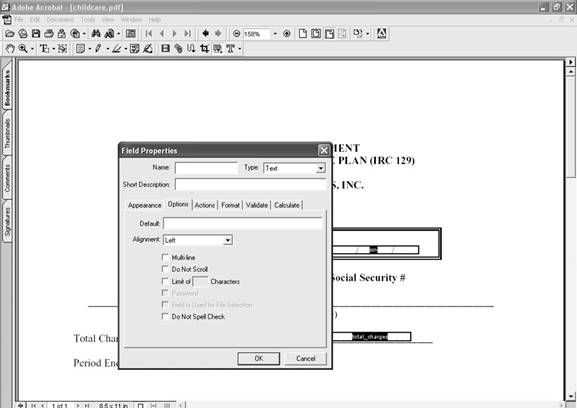This screenshot has height=408, width=577.
Task: Switch to the Appearance tab
Action: 145,205
